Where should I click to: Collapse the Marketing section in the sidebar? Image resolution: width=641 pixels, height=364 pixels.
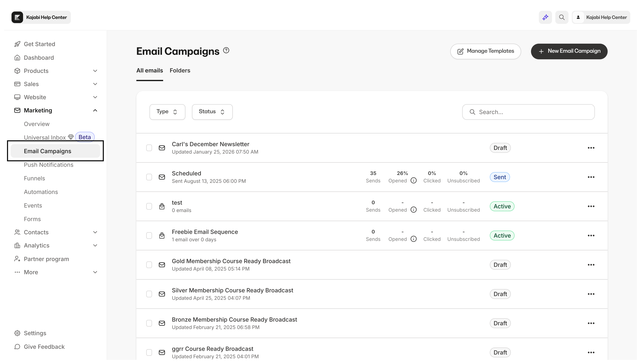[95, 110]
